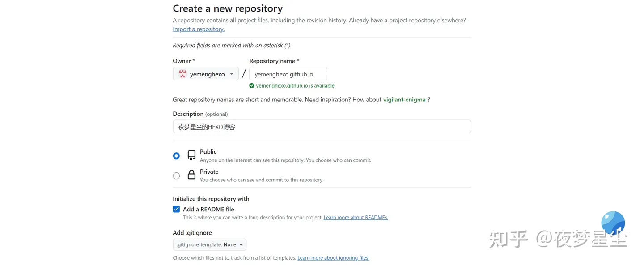Open Learn more about READMEs link
Screen dimensions: 644x265
[x=356, y=218]
